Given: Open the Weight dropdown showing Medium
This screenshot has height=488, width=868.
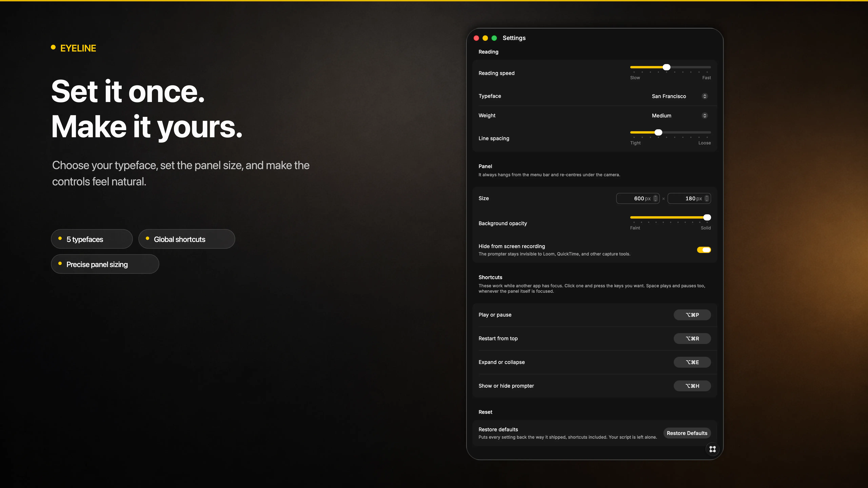Looking at the screenshot, I should tap(679, 116).
